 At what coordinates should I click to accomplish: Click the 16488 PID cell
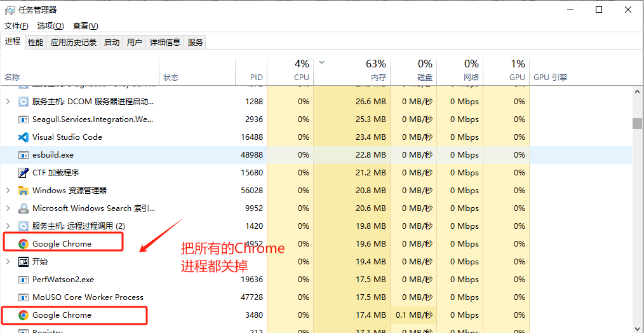252,137
